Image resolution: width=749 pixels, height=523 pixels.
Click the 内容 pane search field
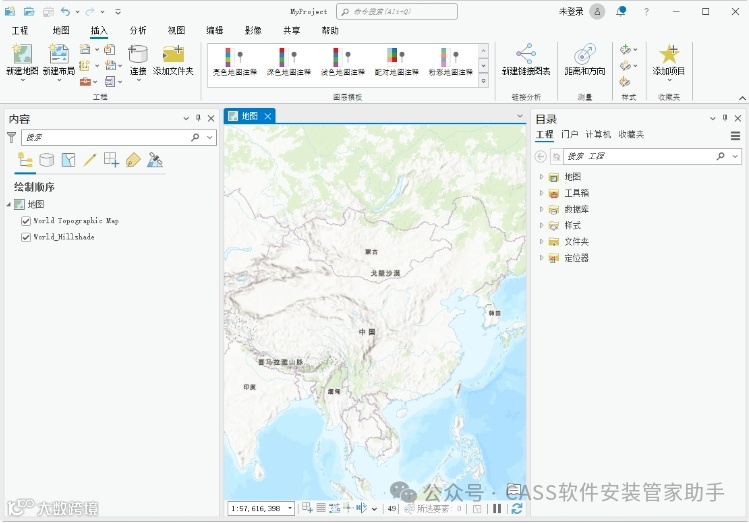[119, 138]
